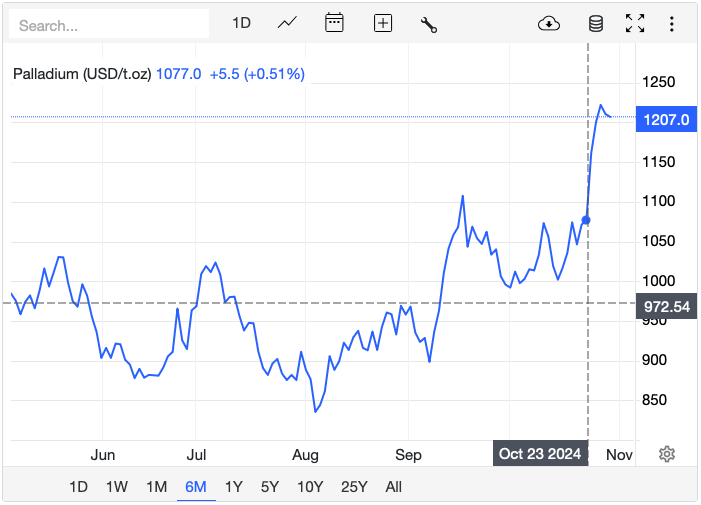The image size is (701, 505).
Task: Click the 972.54 crosshair price label
Action: coord(666,306)
